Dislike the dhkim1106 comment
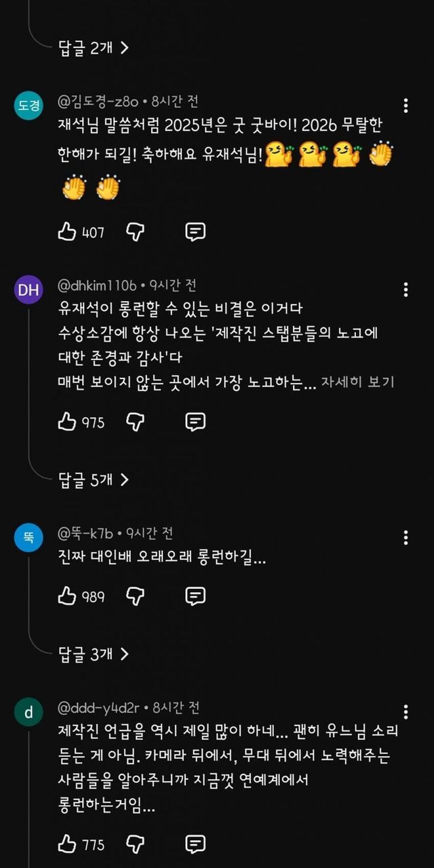Image resolution: width=434 pixels, height=868 pixels. (x=136, y=422)
